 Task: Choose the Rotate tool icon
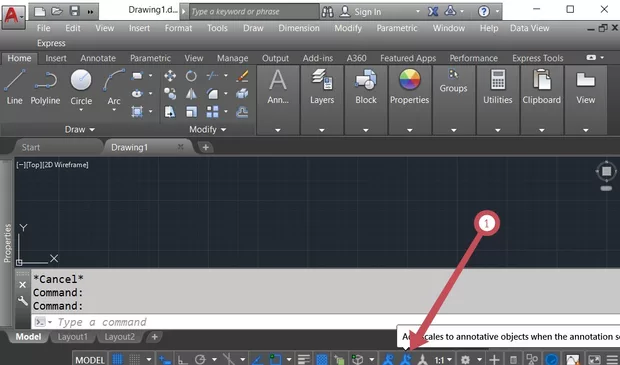click(x=191, y=76)
